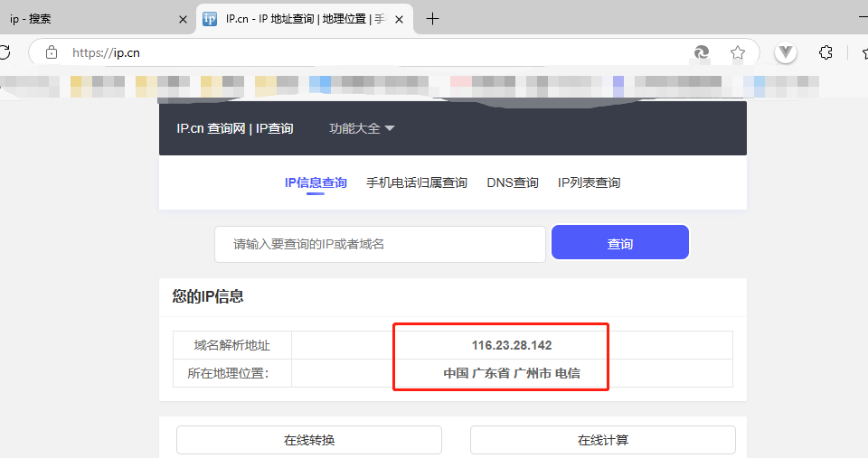Click the IP.cn 查询网 site title link

[235, 128]
